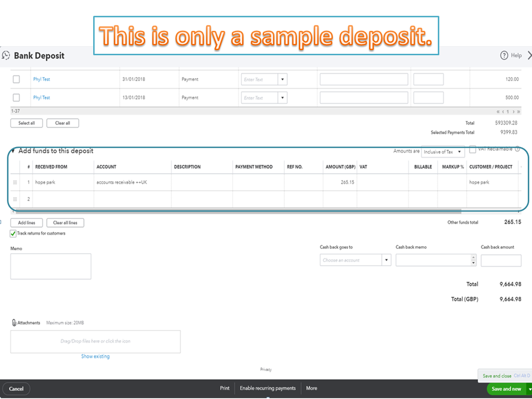Click the 'accounts receivable ++UK' account cell
The height and width of the screenshot is (399, 532).
click(133, 182)
